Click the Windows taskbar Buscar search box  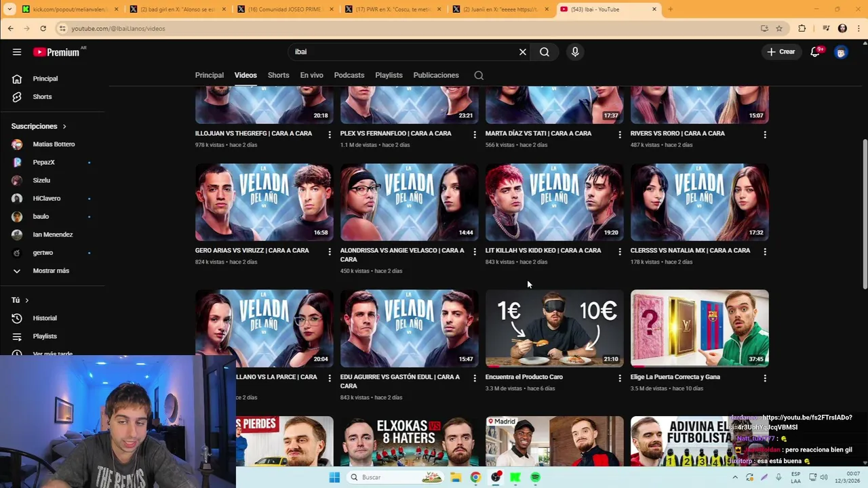click(396, 477)
